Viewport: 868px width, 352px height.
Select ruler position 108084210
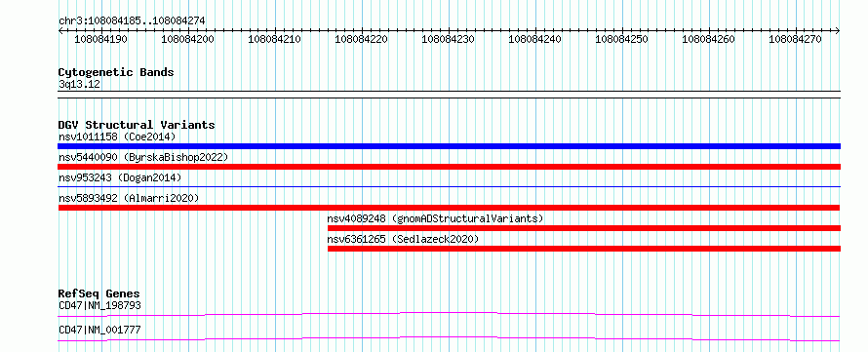(x=275, y=39)
